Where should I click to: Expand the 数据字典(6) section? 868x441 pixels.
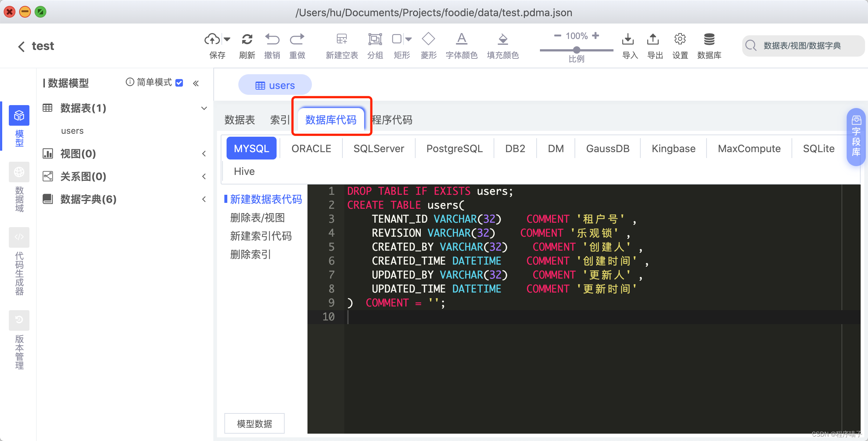(x=204, y=199)
